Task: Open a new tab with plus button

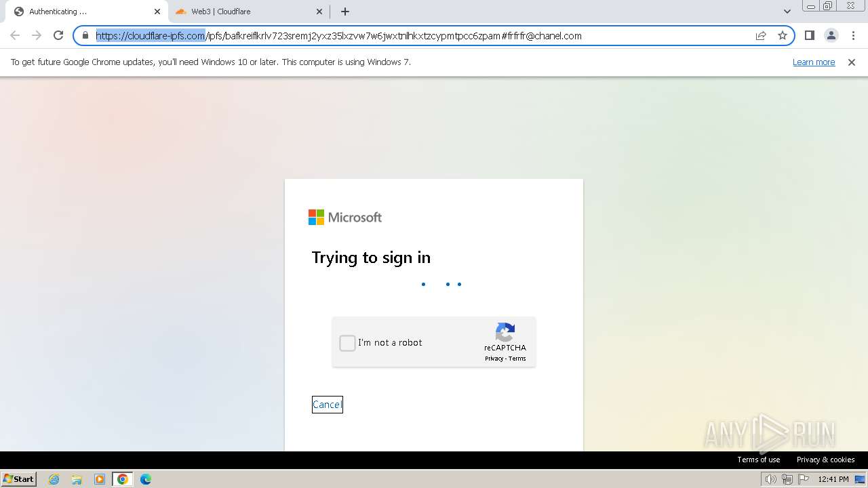Action: [x=345, y=12]
